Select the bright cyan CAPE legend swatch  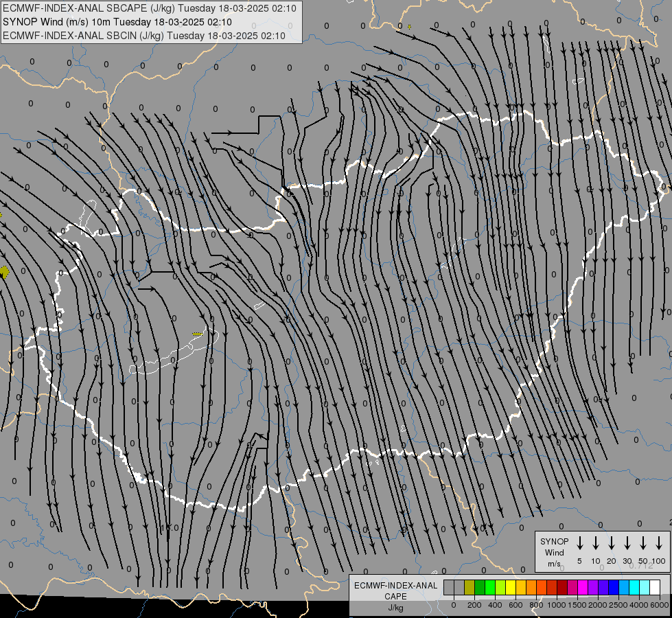tap(634, 587)
